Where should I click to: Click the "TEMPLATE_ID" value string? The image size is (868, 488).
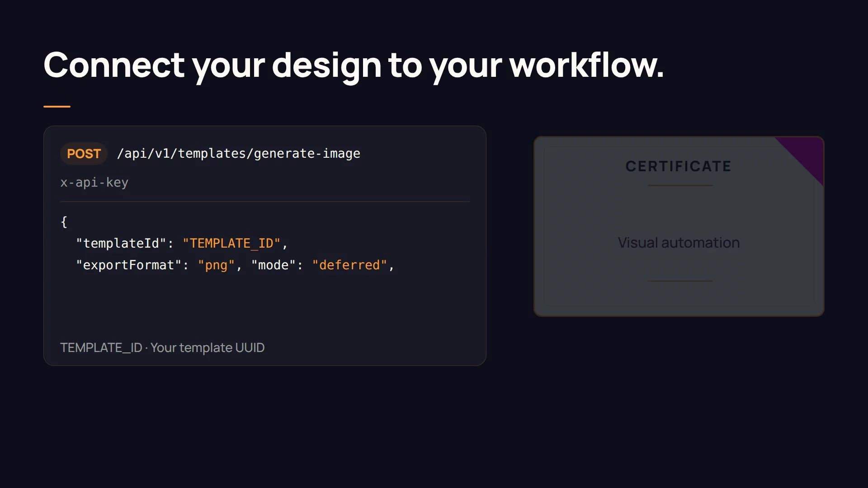(x=231, y=244)
